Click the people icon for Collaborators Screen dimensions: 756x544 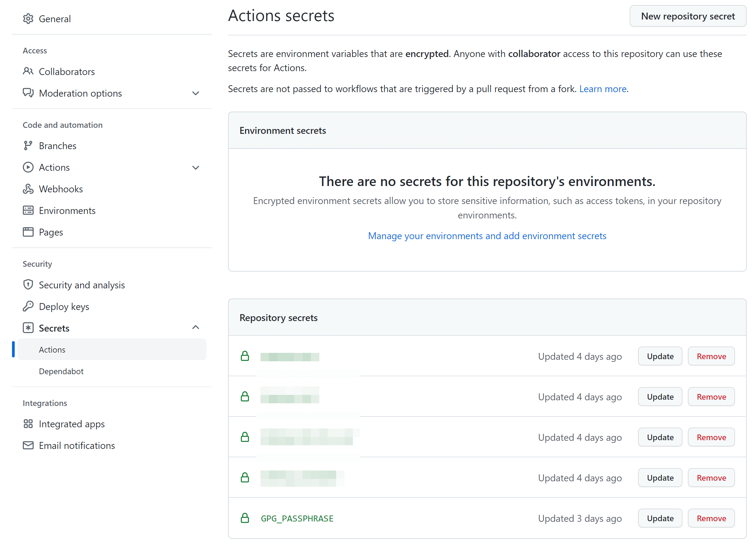tap(28, 71)
